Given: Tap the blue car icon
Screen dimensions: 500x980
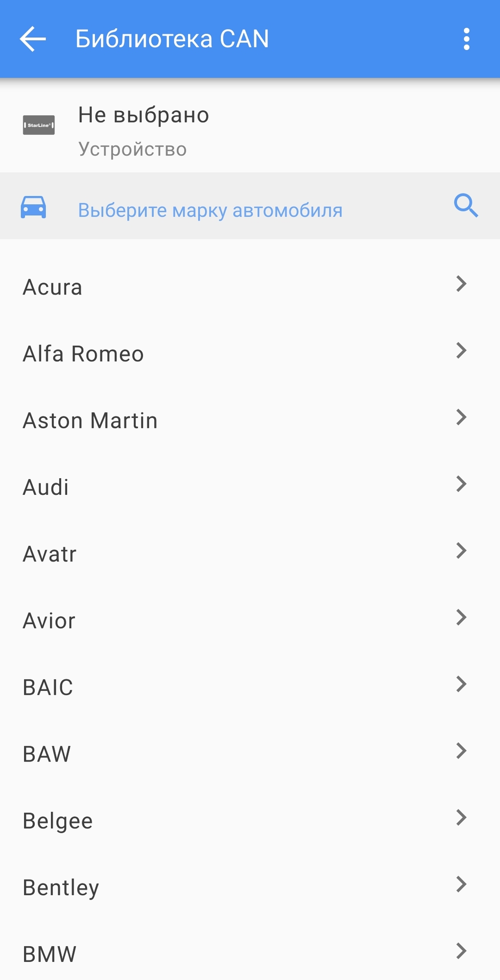Looking at the screenshot, I should 33,207.
